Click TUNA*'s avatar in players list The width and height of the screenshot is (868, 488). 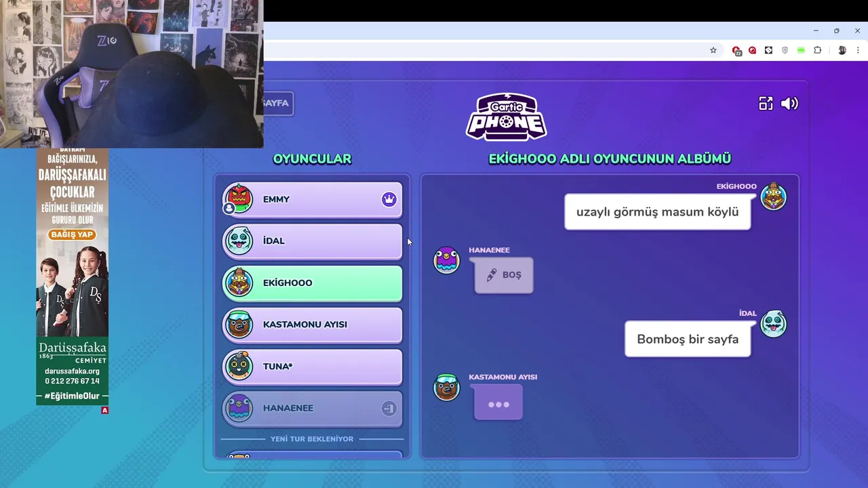pos(239,367)
